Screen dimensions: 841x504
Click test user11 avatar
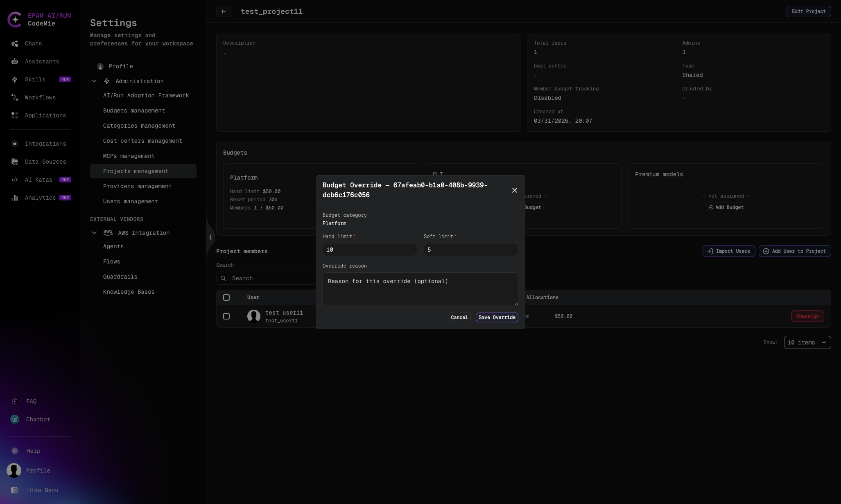click(254, 316)
